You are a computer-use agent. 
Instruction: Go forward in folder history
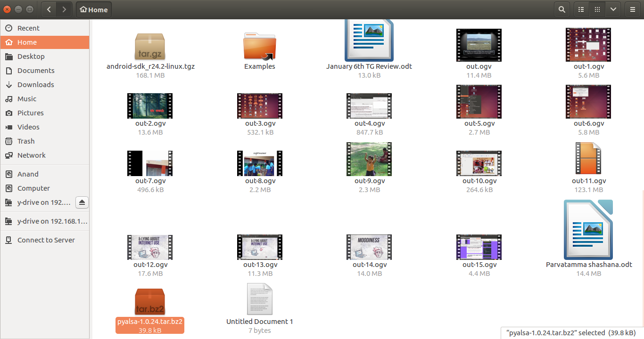(64, 9)
